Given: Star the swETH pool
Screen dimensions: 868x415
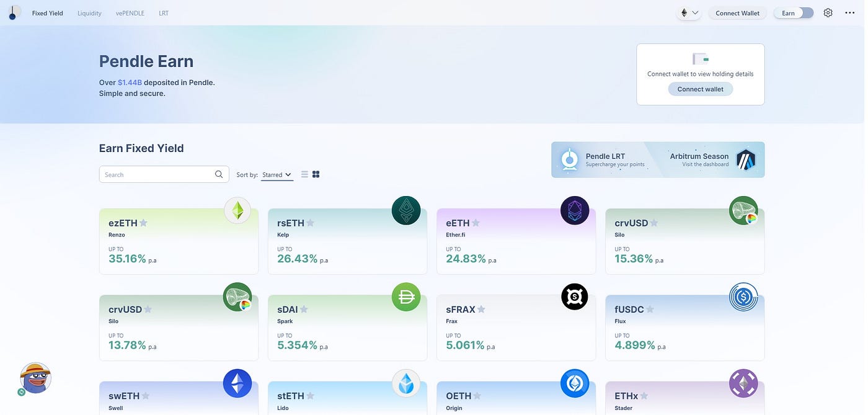Looking at the screenshot, I should (x=146, y=396).
